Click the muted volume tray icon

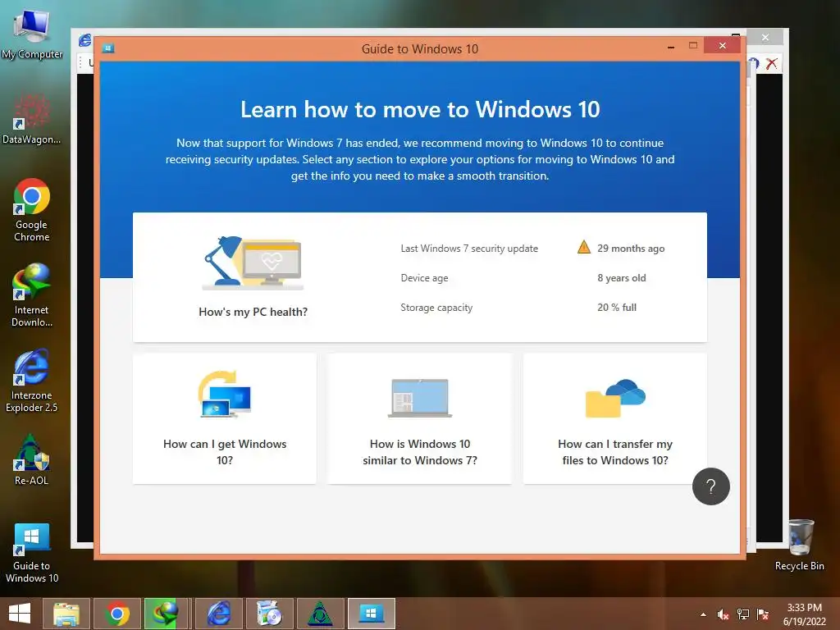pos(724,614)
